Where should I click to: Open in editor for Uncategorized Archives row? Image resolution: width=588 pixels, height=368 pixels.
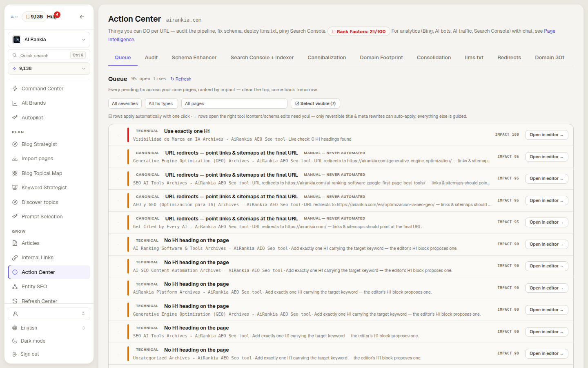point(546,354)
